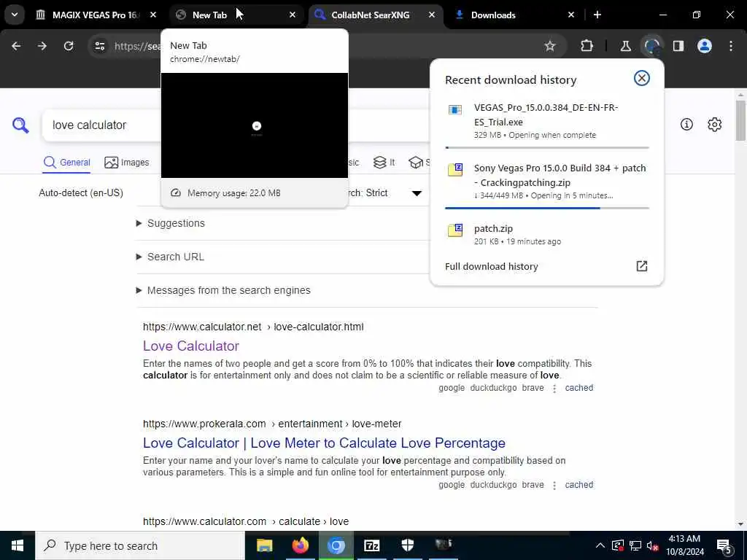Screen dimensions: 747x560
Task: Open the notification center icon
Action: tap(724, 546)
